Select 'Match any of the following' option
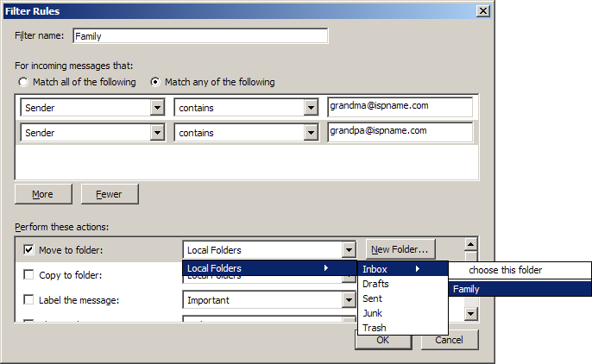The image size is (592, 364). (155, 83)
